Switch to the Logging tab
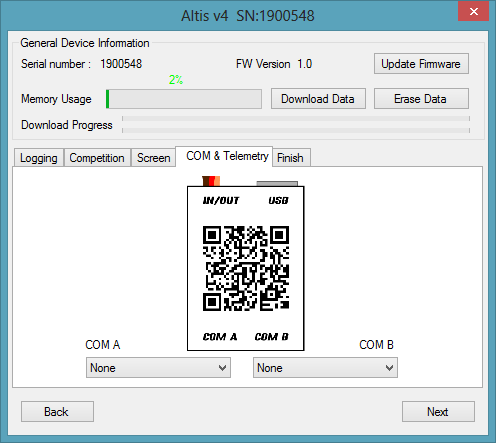Viewport: 496px width, 443px height. point(39,158)
